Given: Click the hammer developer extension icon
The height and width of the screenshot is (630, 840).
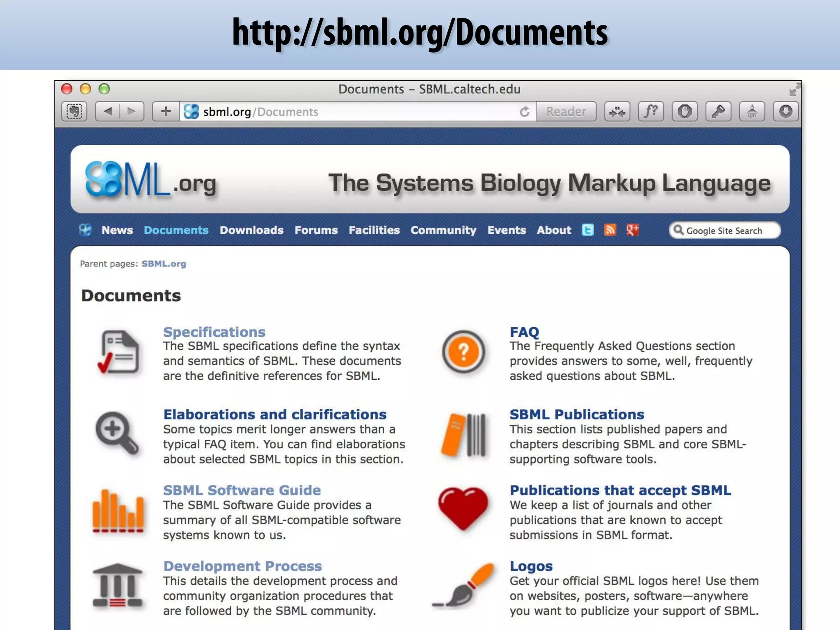Looking at the screenshot, I should tap(718, 111).
